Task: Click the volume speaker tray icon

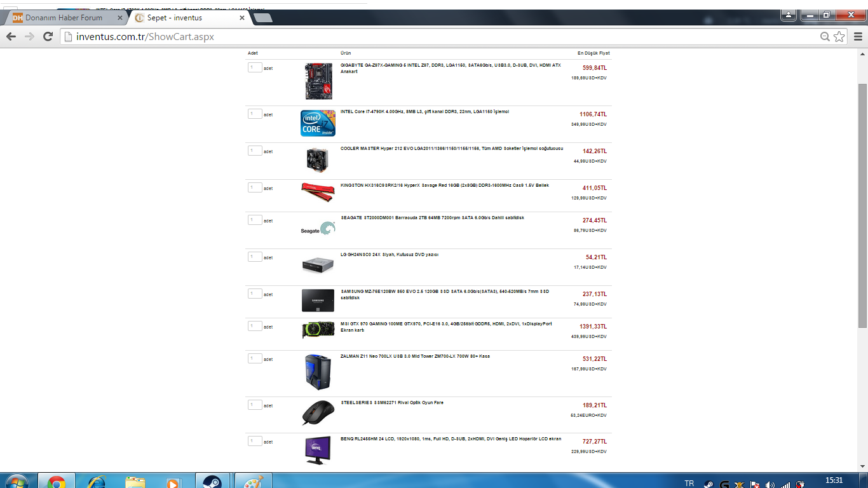Action: click(770, 485)
